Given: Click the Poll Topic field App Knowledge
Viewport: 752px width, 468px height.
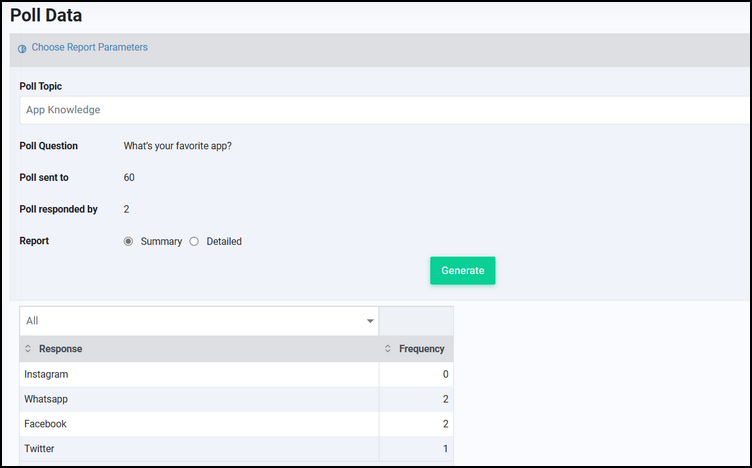Looking at the screenshot, I should click(384, 110).
